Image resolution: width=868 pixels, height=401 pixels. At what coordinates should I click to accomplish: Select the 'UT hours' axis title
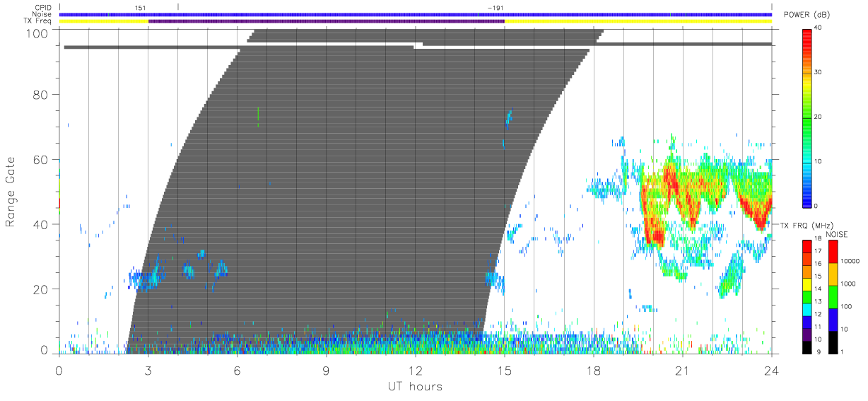(x=414, y=386)
